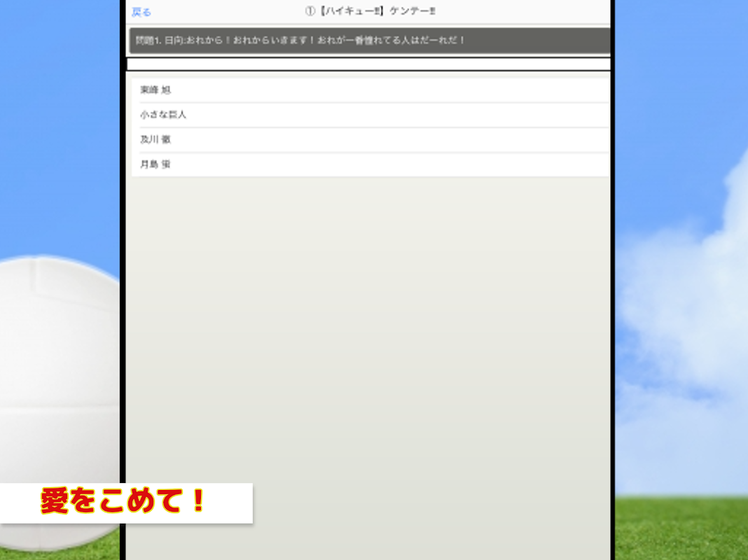748x560 pixels.
Task: Choose answer 東峰 旭
Action: point(370,90)
